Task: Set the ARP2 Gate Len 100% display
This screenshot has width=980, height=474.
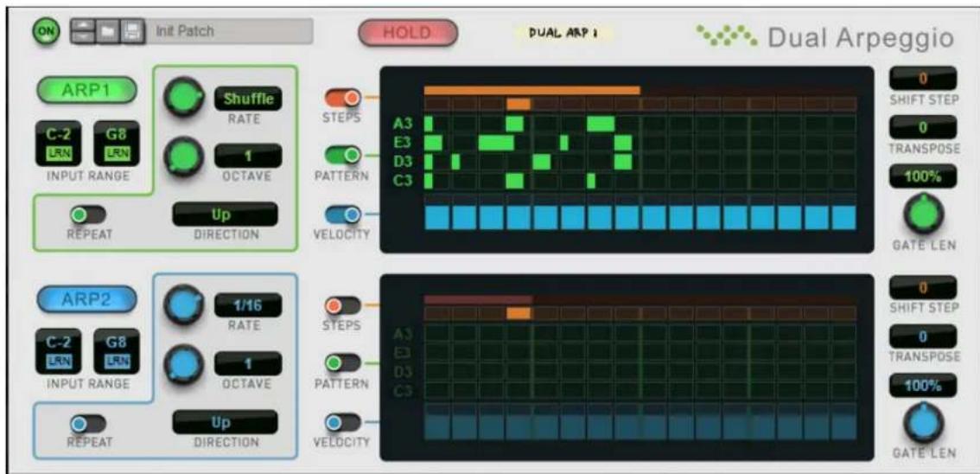Action: click(923, 385)
